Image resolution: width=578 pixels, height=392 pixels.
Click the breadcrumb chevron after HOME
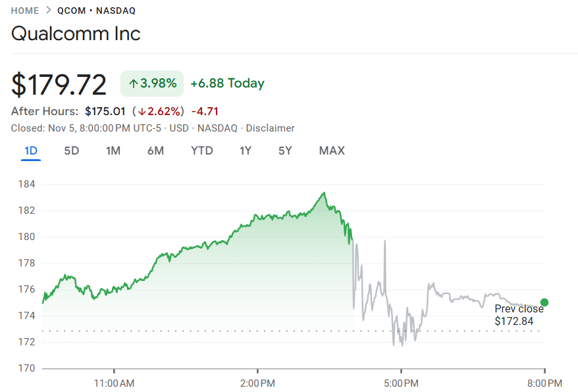pos(48,11)
